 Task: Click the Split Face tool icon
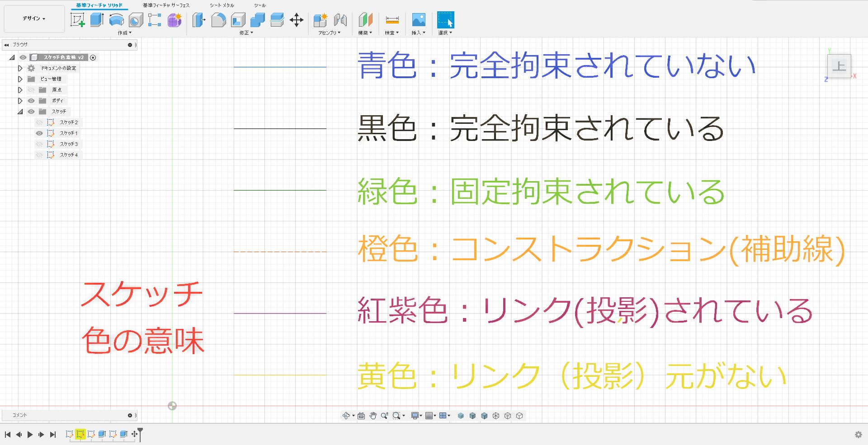[277, 20]
